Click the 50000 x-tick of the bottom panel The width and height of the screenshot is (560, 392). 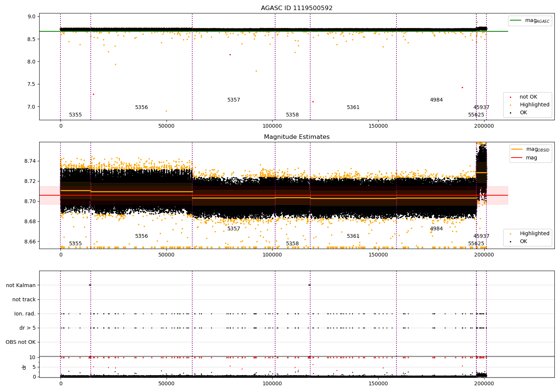click(167, 384)
